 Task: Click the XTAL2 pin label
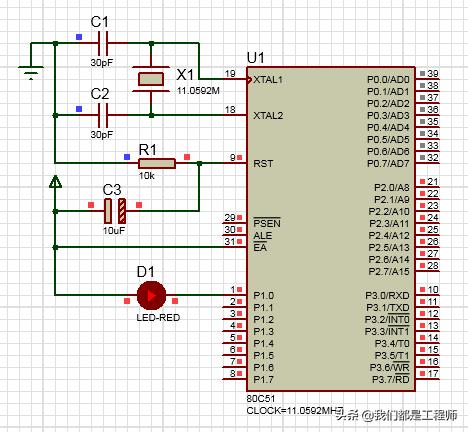pos(268,116)
